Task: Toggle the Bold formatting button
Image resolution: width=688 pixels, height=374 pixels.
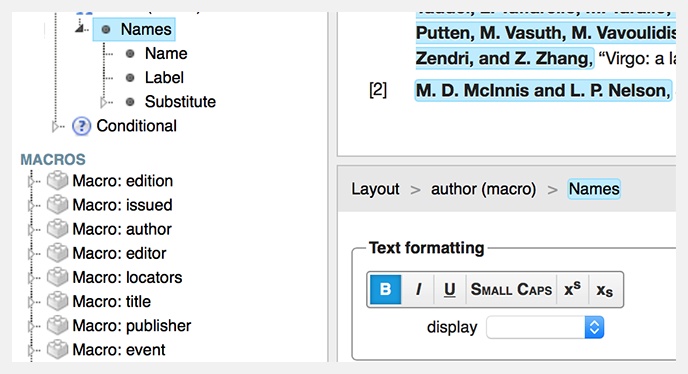Action: [x=385, y=289]
